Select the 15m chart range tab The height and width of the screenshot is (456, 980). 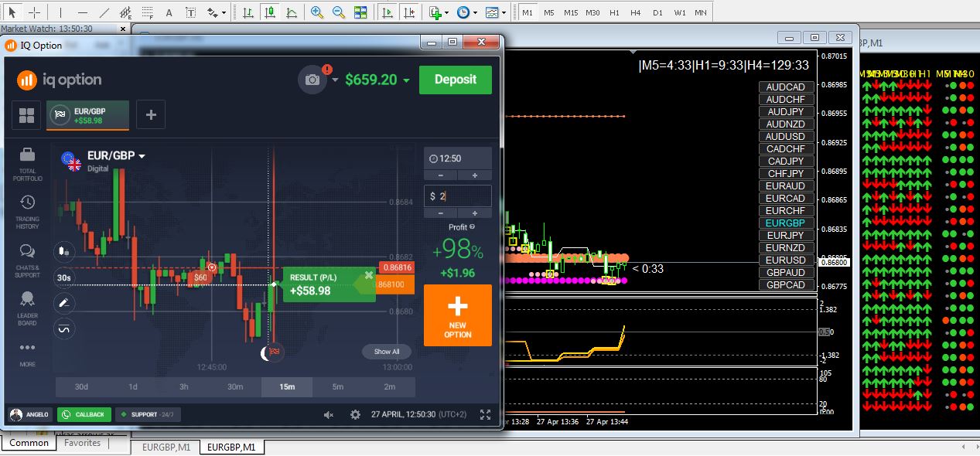287,386
